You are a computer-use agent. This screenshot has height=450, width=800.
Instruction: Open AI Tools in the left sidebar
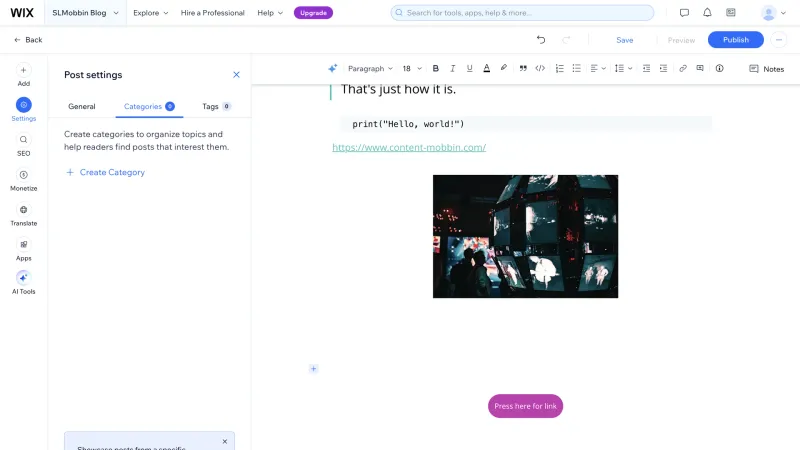point(23,283)
